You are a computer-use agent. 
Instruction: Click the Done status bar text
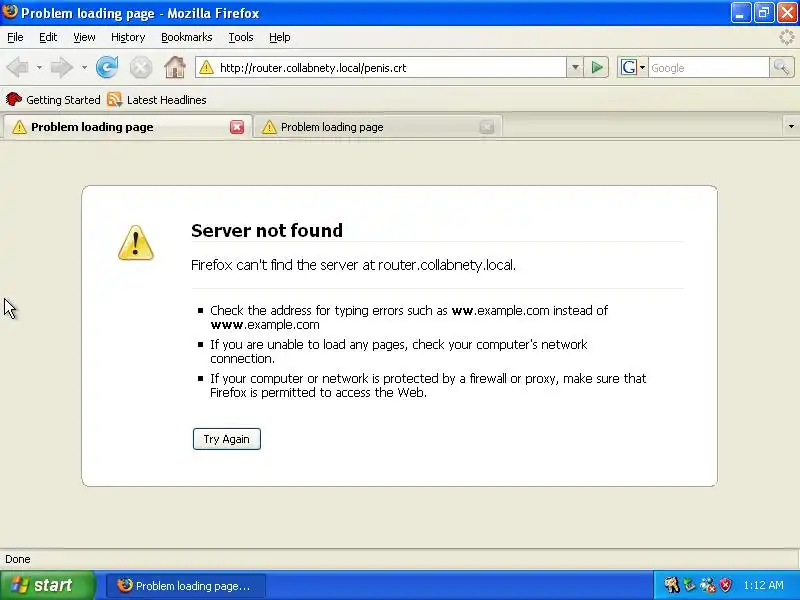tap(18, 559)
